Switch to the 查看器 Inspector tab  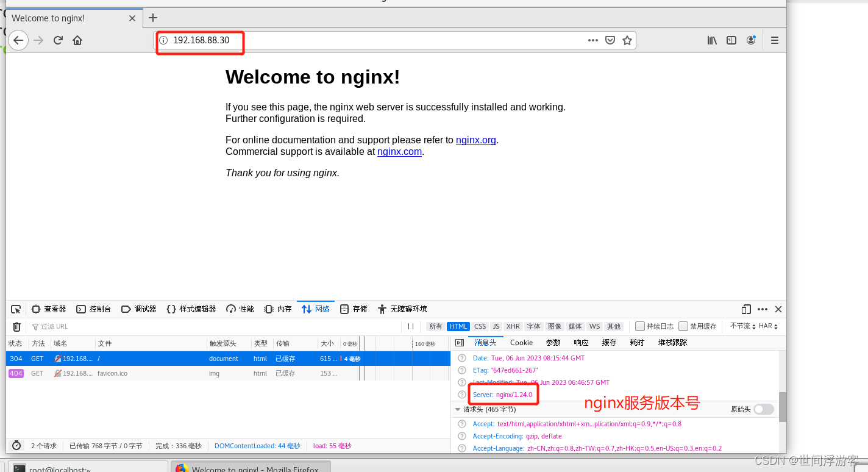tap(49, 309)
